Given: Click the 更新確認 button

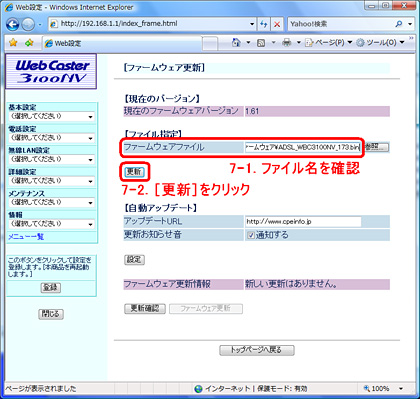Looking at the screenshot, I should click(x=145, y=308).
